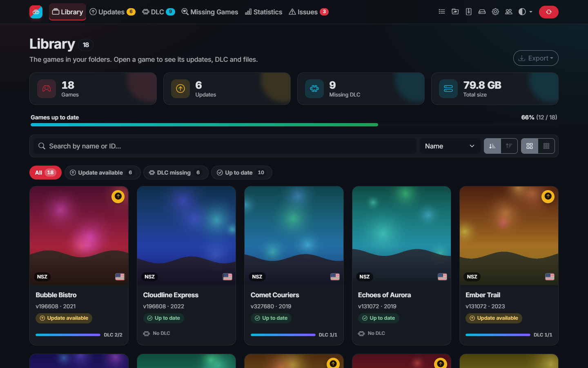
Task: Click the Echoes of Aurora title
Action: pyautogui.click(x=384, y=295)
